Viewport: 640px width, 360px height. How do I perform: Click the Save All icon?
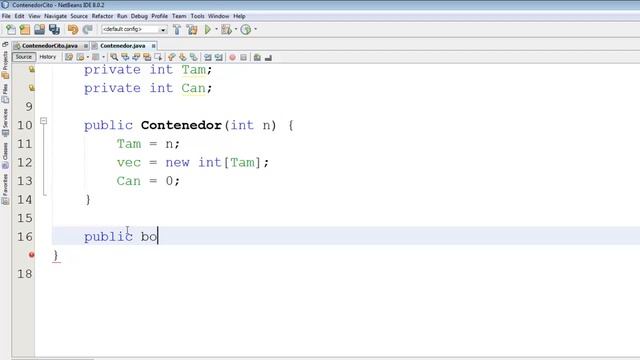pos(54,29)
